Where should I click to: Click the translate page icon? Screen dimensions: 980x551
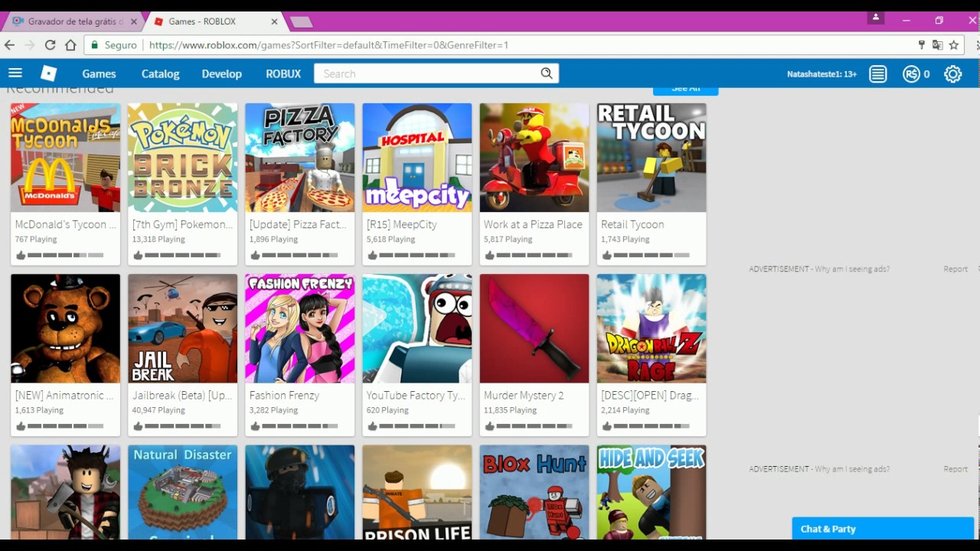pos(937,45)
